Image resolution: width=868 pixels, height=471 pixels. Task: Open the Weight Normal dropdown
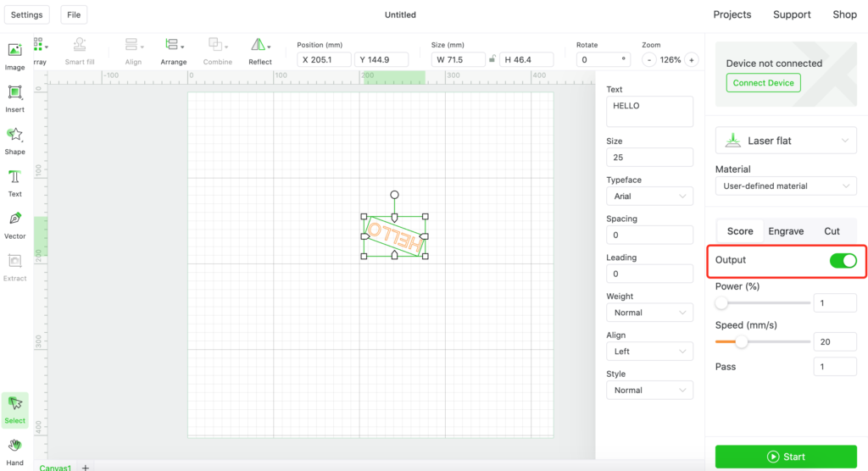[x=649, y=312]
